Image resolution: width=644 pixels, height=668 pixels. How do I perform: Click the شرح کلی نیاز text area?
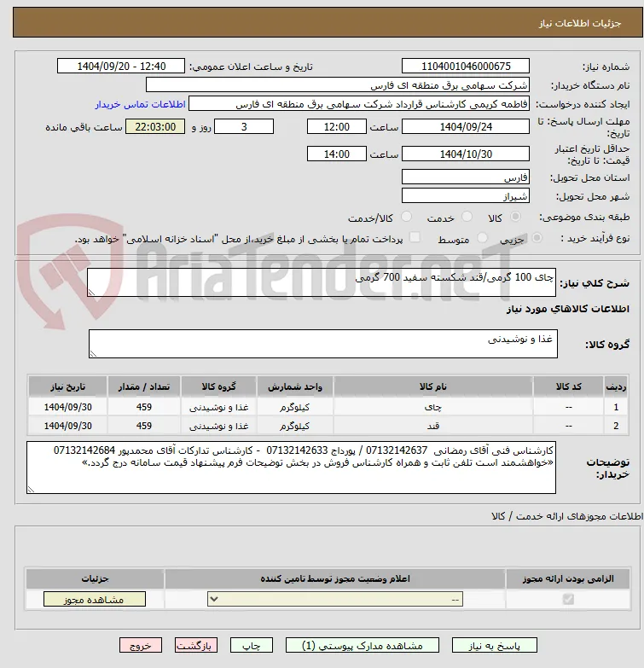click(x=322, y=282)
